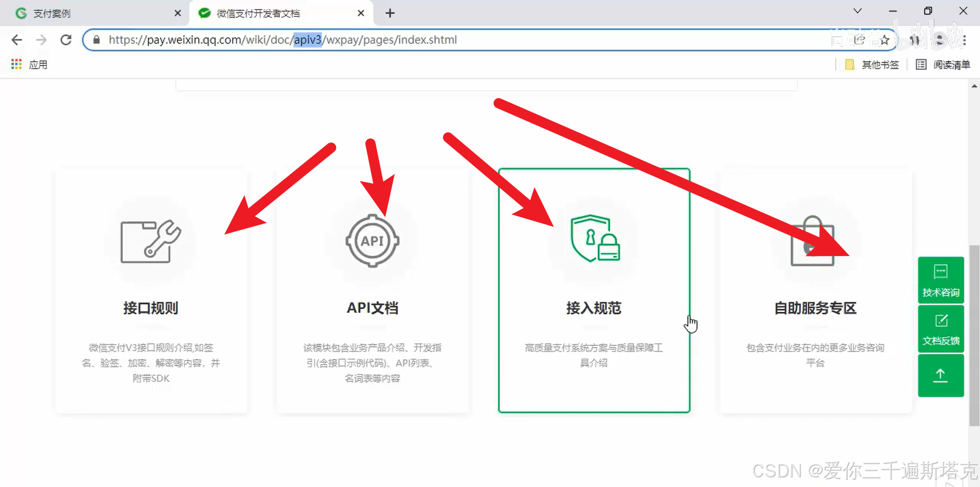Click 微信支付V3接口规则介绍 description text
The image size is (980, 487).
[151, 363]
